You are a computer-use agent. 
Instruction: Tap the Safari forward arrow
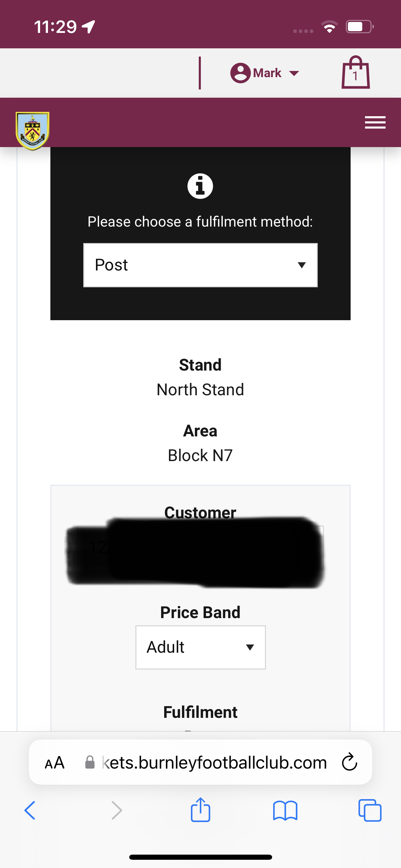117,810
